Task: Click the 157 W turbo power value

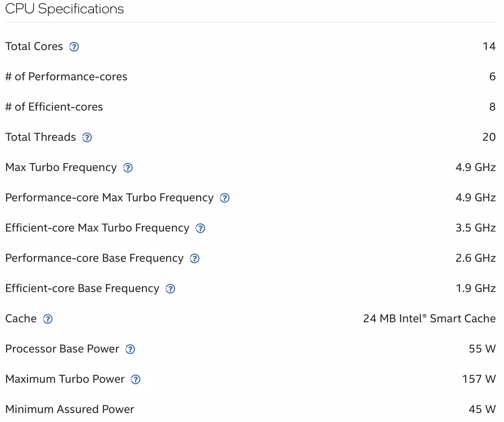Action: [x=479, y=379]
